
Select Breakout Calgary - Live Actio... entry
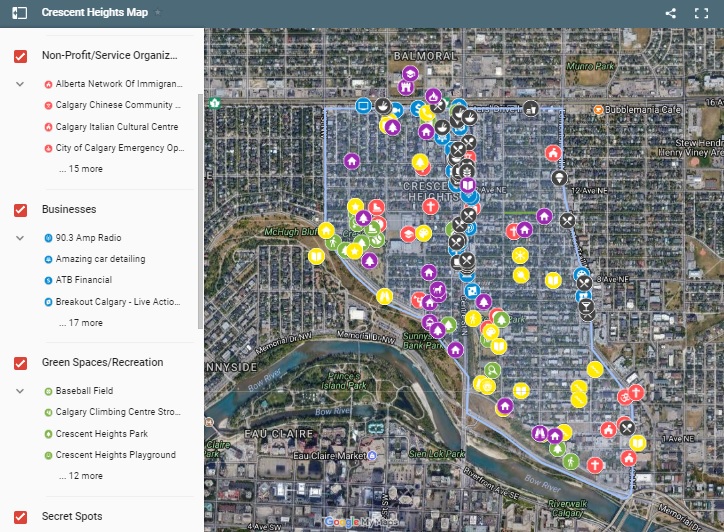point(113,302)
